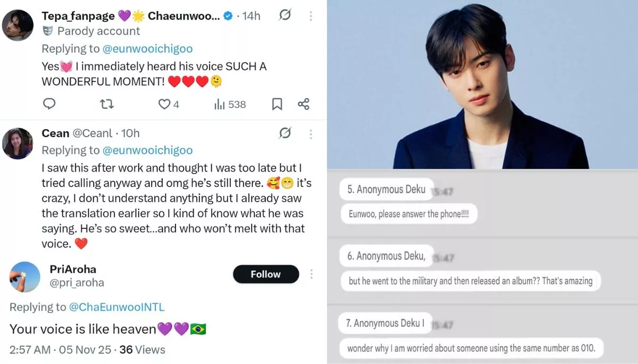
Task: Click the portrait photo of man in blazer
Action: click(x=482, y=85)
